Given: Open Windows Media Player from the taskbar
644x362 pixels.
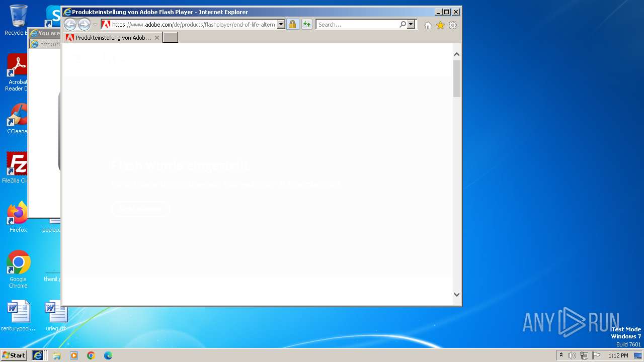Looking at the screenshot, I should 74,355.
